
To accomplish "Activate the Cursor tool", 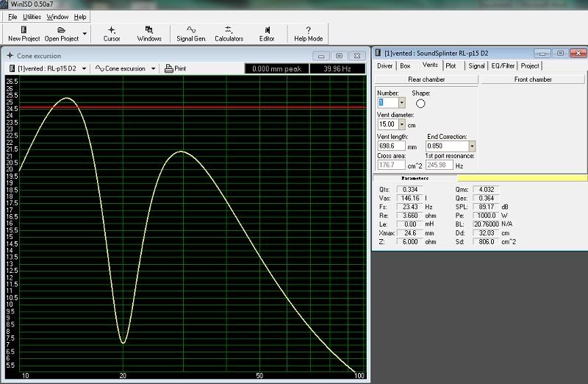I will (x=112, y=33).
